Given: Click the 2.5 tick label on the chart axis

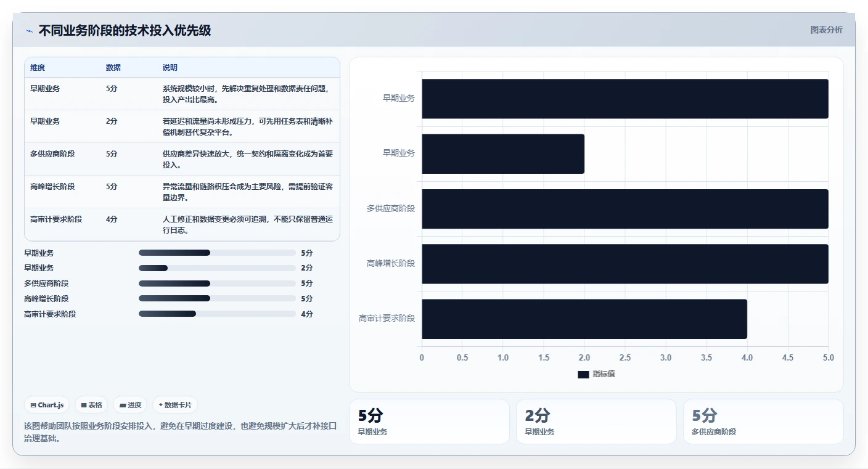Looking at the screenshot, I should tap(625, 357).
